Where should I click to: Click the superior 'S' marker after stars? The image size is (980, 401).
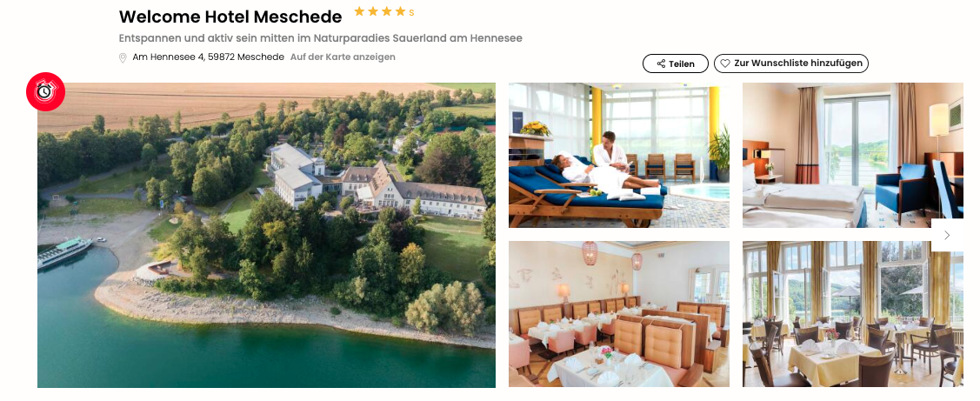(411, 12)
